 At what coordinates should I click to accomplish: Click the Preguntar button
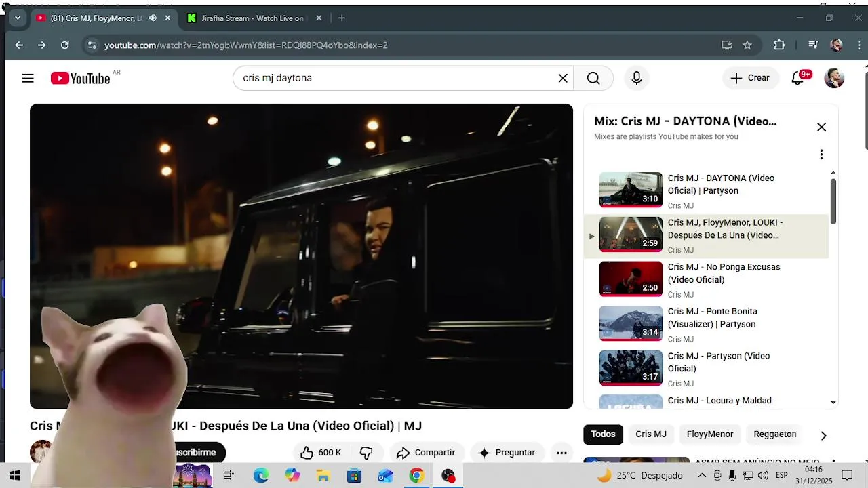point(507,453)
